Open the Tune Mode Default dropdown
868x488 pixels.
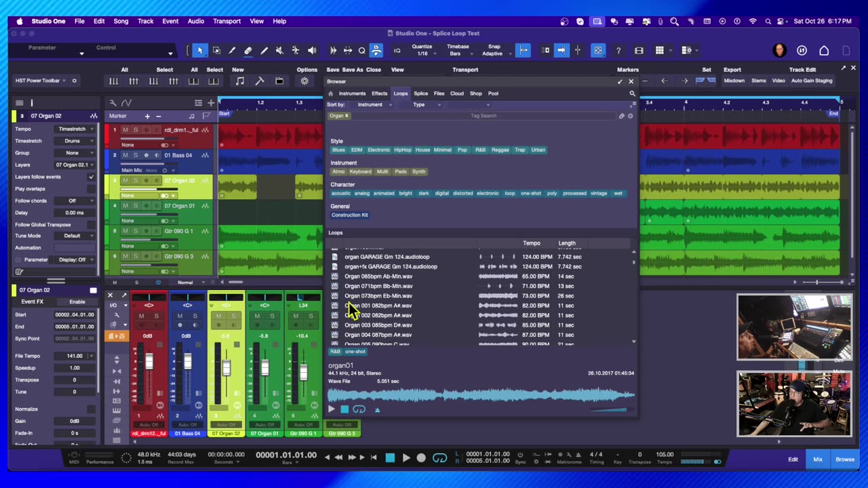coord(75,236)
